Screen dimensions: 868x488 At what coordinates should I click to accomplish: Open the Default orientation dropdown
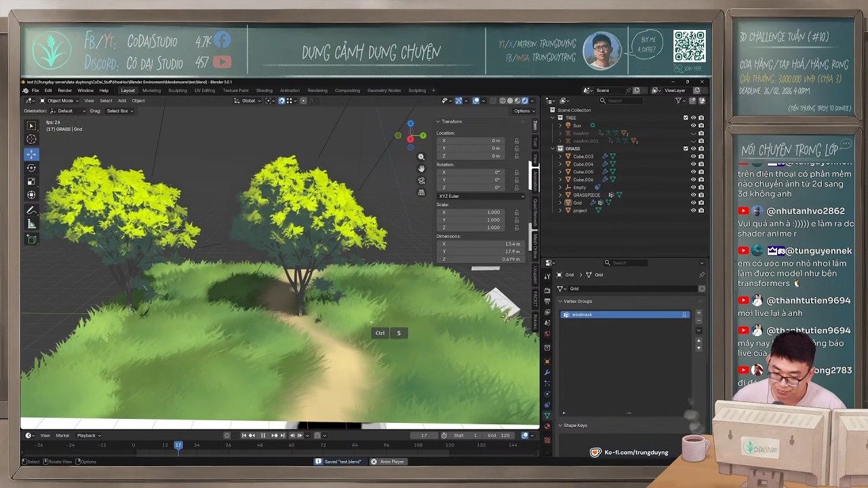(x=68, y=110)
